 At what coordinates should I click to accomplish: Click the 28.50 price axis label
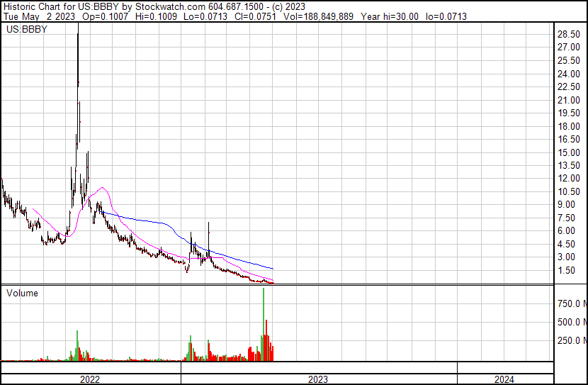(x=569, y=34)
